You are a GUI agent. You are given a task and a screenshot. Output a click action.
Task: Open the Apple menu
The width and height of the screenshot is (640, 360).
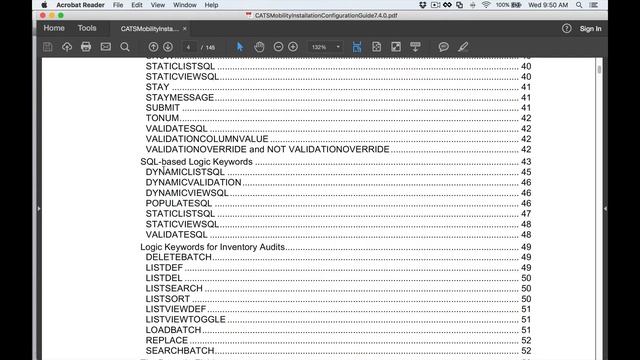point(44,5)
